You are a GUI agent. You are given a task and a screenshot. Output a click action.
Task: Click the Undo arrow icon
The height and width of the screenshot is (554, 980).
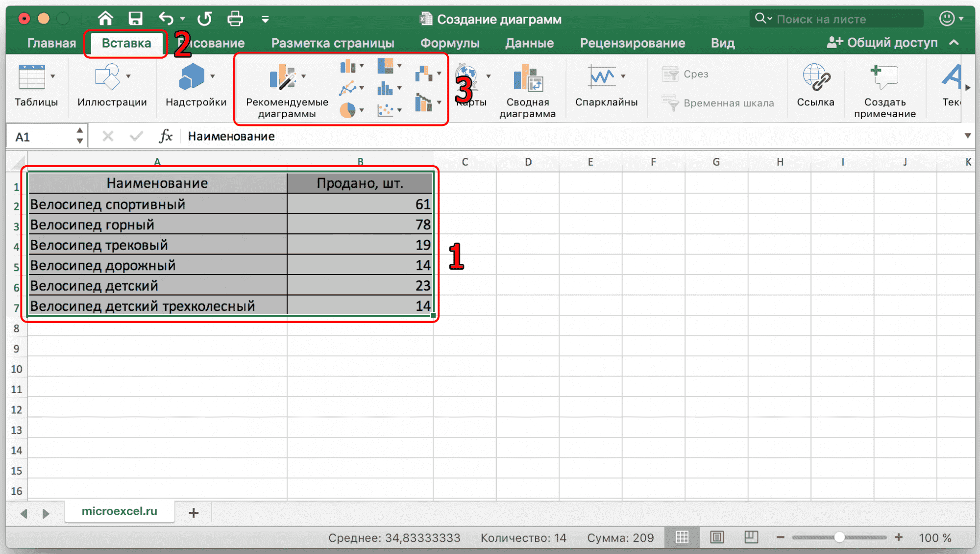[x=166, y=19]
